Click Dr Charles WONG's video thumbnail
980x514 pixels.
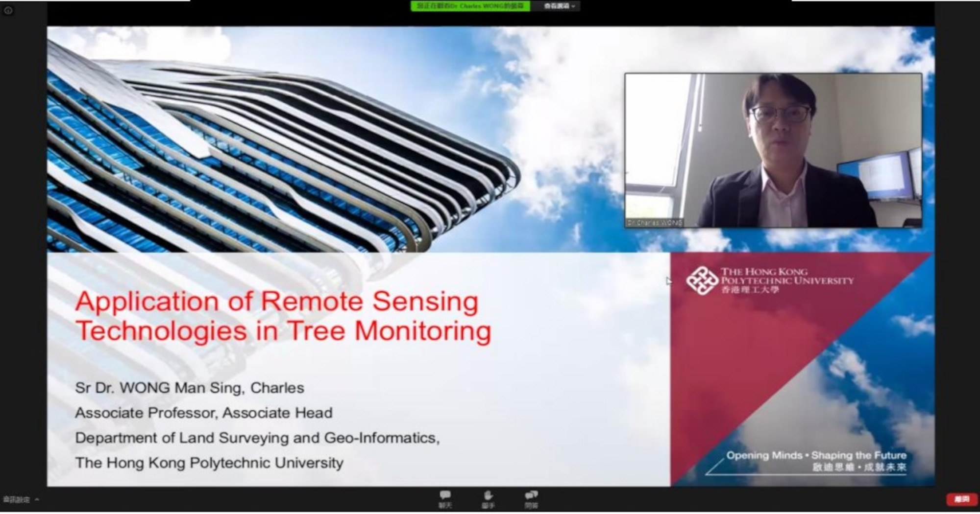coord(773,150)
